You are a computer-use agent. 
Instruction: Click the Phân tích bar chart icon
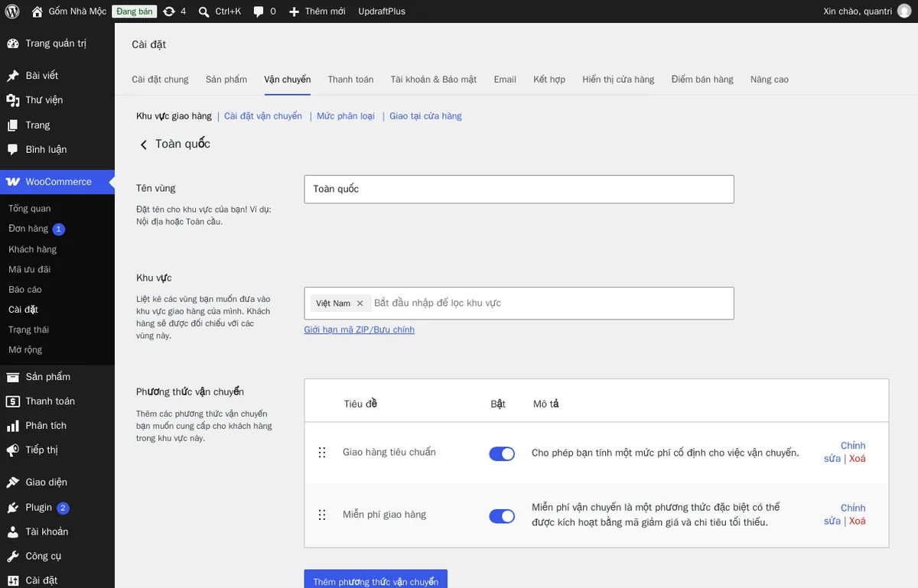coord(13,426)
